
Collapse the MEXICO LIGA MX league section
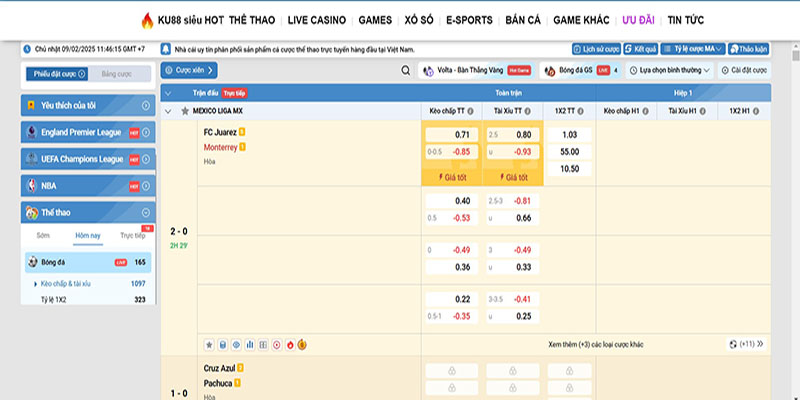(168, 111)
